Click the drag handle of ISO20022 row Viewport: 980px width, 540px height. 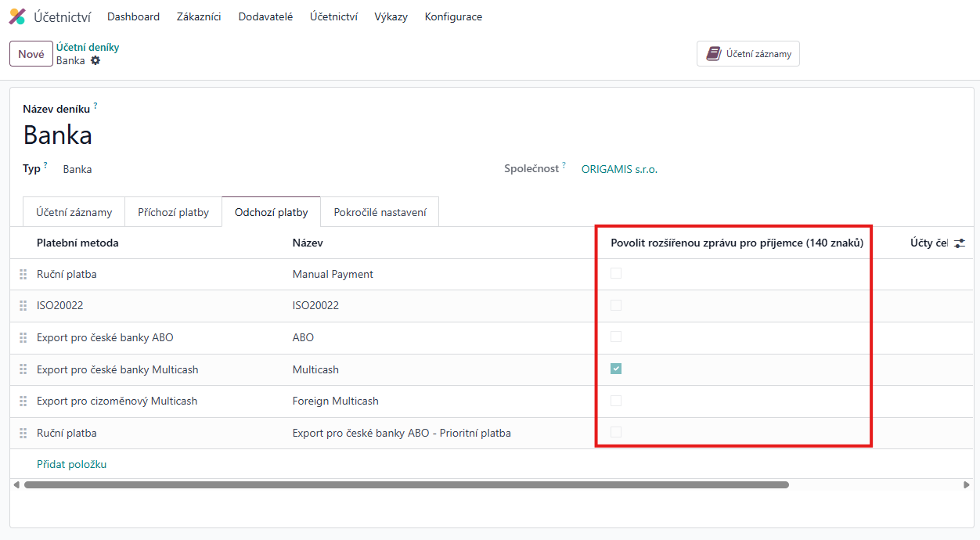[23, 306]
